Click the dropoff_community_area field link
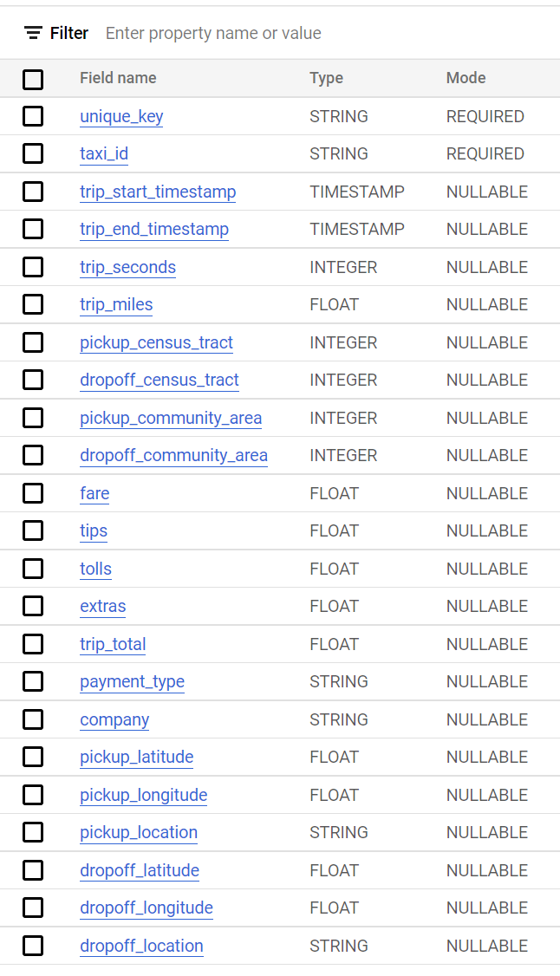Image resolution: width=560 pixels, height=976 pixels. coord(173,455)
